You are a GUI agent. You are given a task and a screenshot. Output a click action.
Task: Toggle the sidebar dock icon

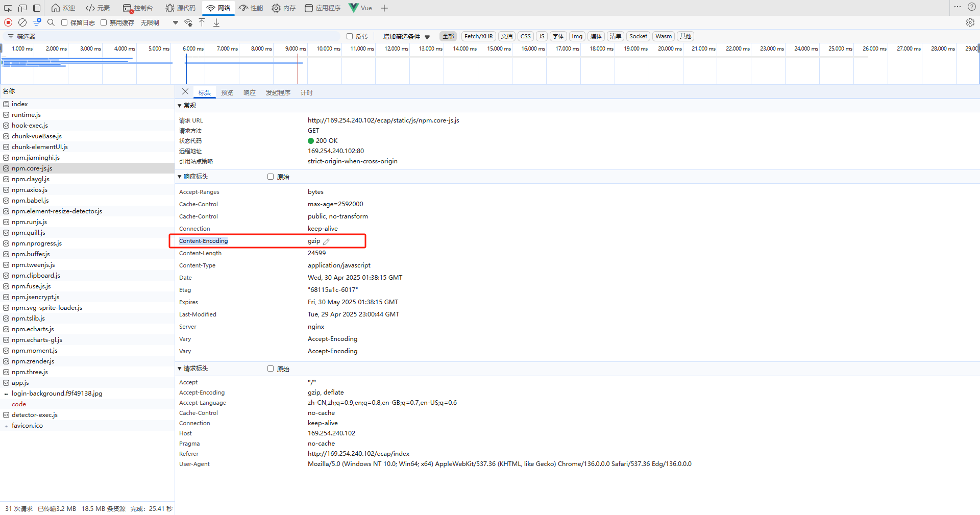[x=37, y=8]
